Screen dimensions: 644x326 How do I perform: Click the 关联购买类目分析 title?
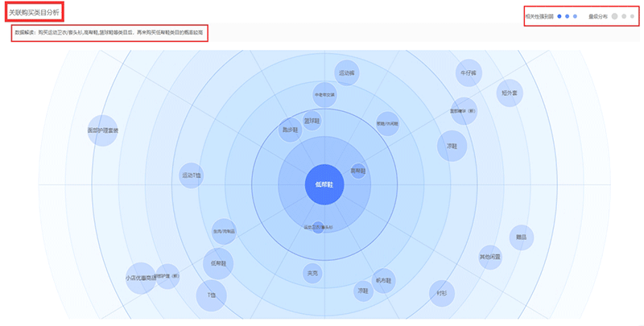point(34,12)
